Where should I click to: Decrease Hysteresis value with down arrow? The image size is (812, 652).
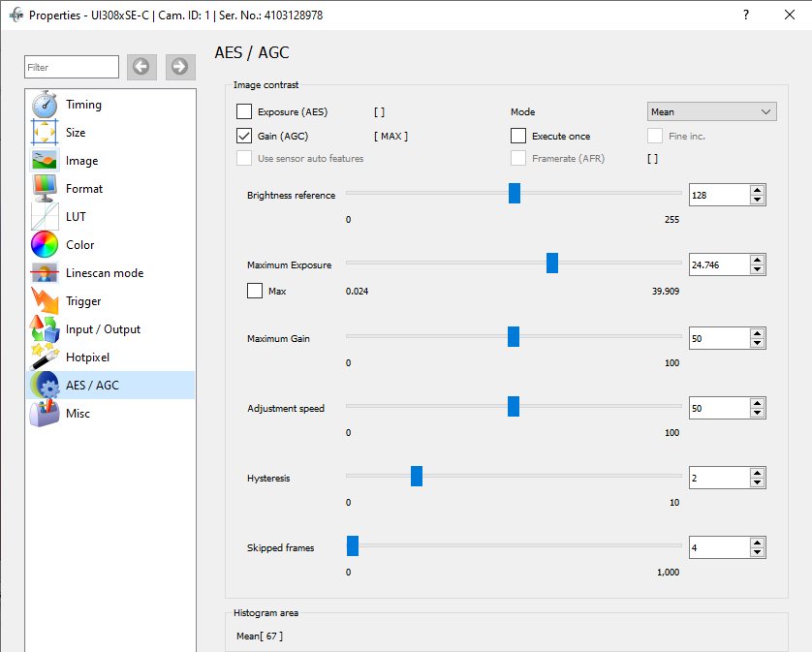757,482
